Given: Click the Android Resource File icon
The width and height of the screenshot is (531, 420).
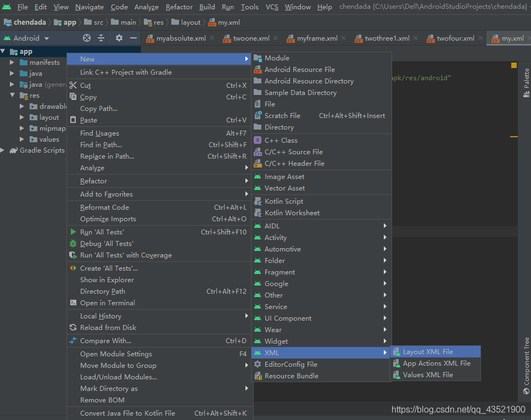Looking at the screenshot, I should coord(258,69).
